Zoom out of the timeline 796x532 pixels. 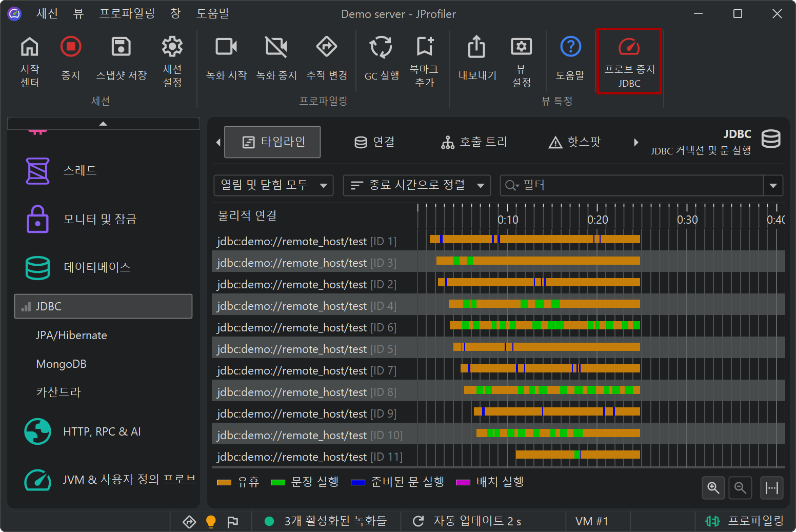740,487
